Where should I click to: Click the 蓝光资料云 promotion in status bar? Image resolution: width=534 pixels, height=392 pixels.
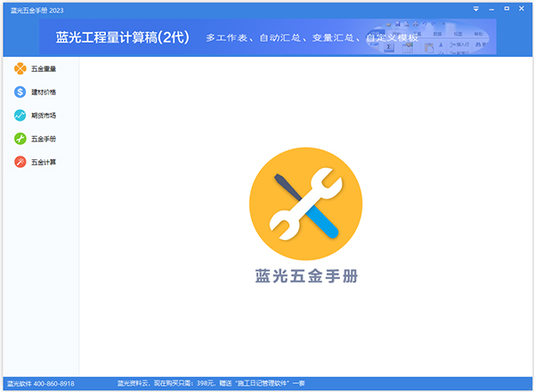(211, 383)
